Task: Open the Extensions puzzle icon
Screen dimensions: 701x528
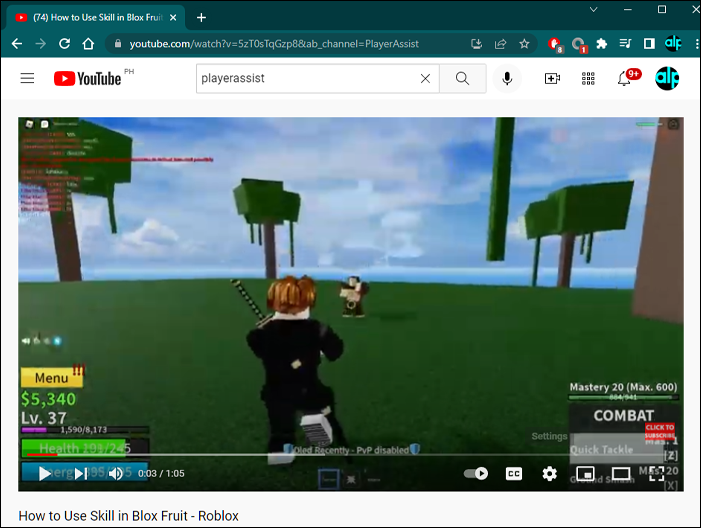Action: (x=602, y=44)
